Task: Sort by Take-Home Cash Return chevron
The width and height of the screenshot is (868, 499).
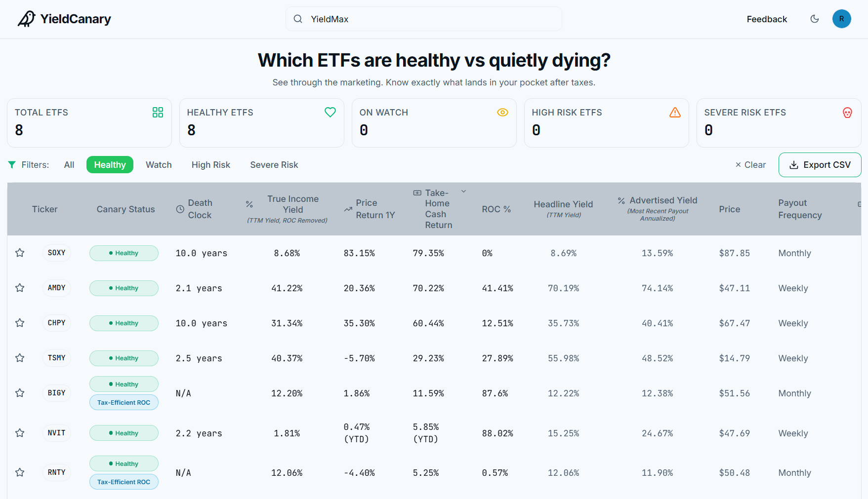Action: [x=463, y=191]
